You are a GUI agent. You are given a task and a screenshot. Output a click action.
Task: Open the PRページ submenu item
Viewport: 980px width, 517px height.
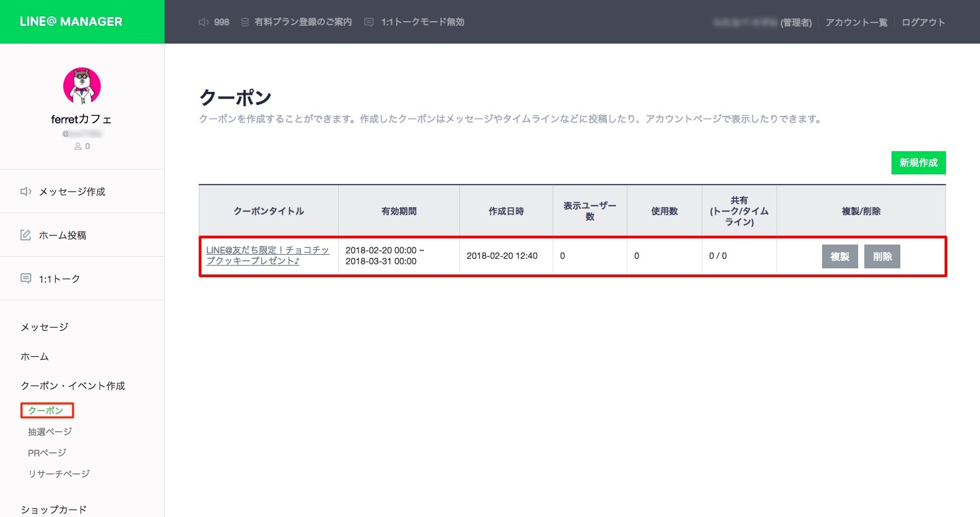click(47, 452)
